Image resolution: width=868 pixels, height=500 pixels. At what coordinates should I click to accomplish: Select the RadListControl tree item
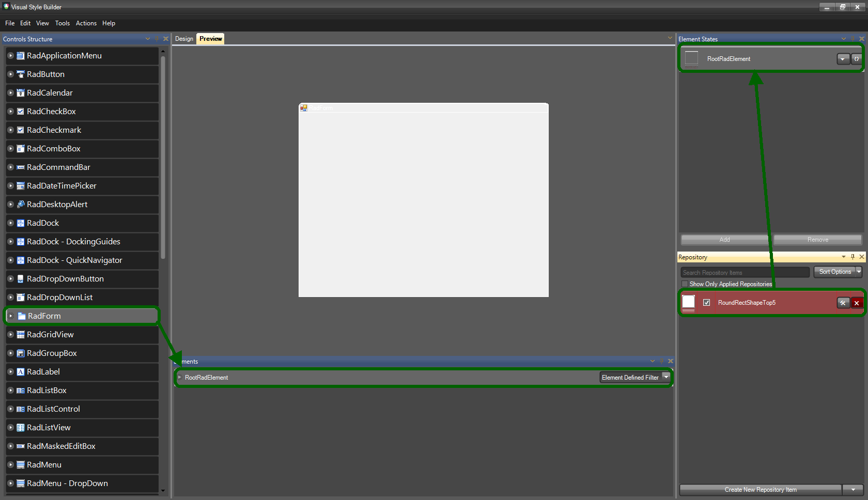(82, 409)
